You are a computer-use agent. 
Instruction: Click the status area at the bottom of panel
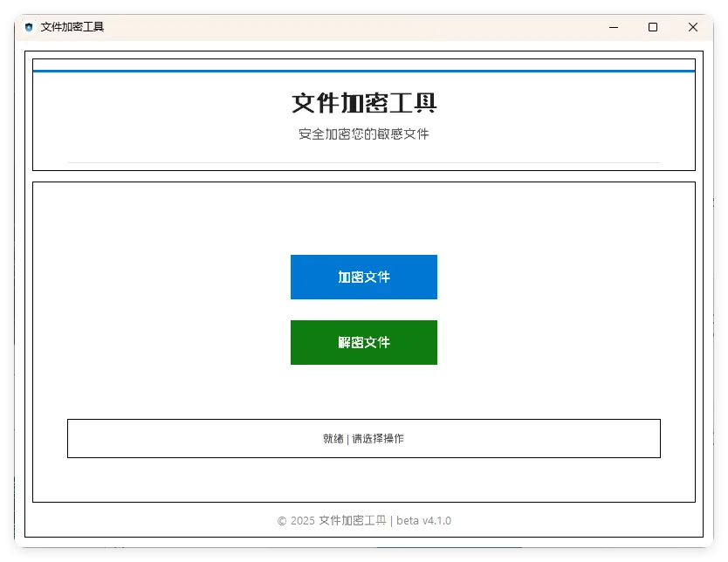tap(363, 438)
